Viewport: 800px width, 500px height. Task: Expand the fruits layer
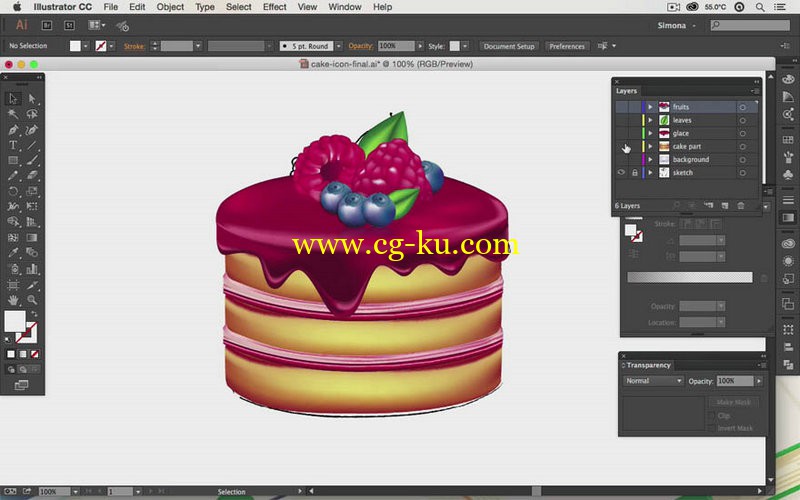pyautogui.click(x=651, y=107)
